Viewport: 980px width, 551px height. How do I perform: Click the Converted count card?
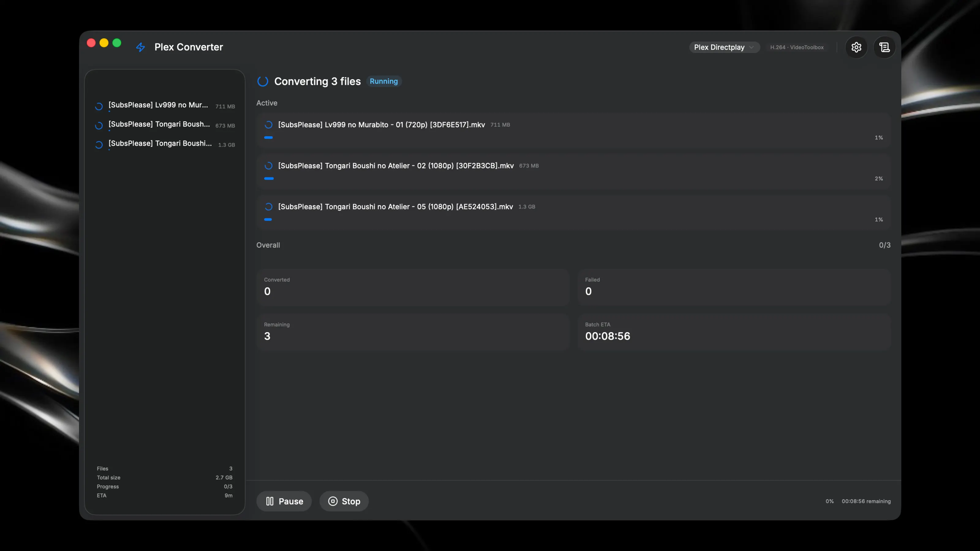pyautogui.click(x=413, y=287)
